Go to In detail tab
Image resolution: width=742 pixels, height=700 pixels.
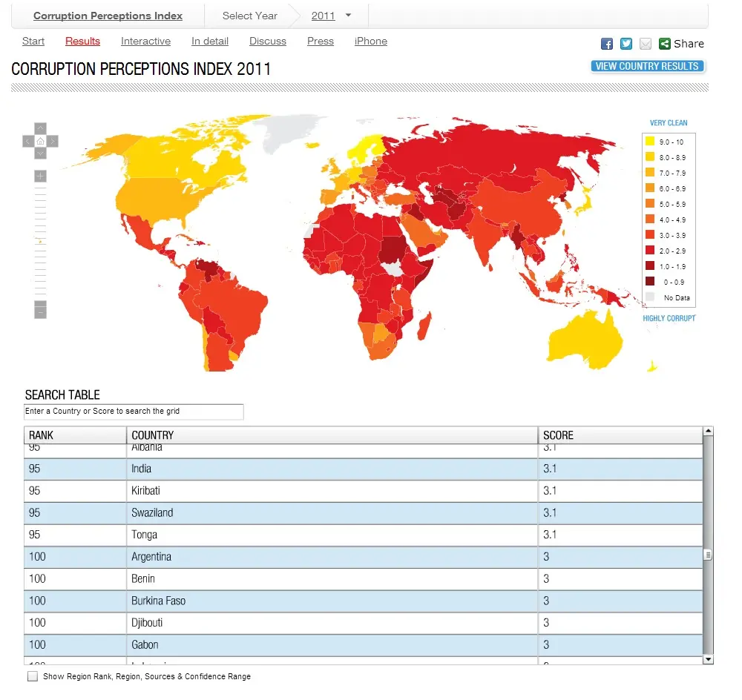click(x=210, y=41)
